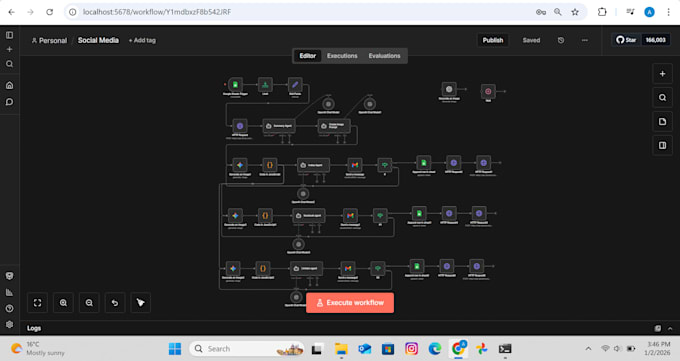Pop out the Logs panel

click(657, 328)
